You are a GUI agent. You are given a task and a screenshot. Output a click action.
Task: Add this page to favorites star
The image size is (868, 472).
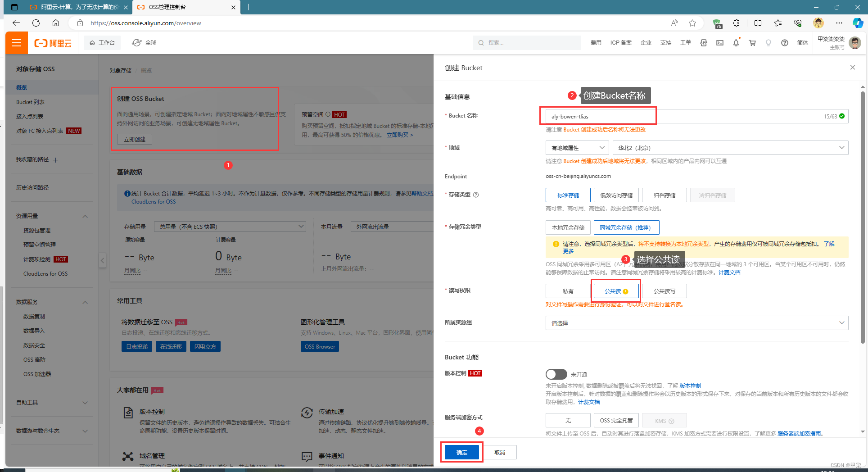click(692, 23)
